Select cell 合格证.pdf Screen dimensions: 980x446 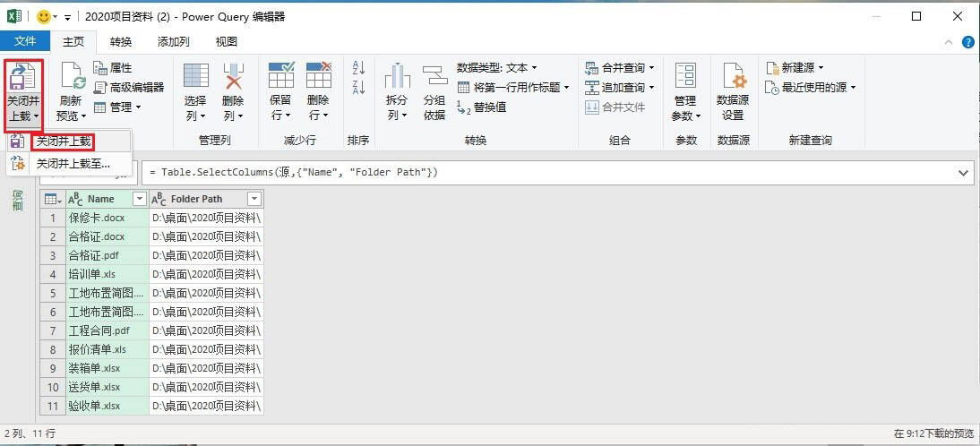(x=107, y=255)
